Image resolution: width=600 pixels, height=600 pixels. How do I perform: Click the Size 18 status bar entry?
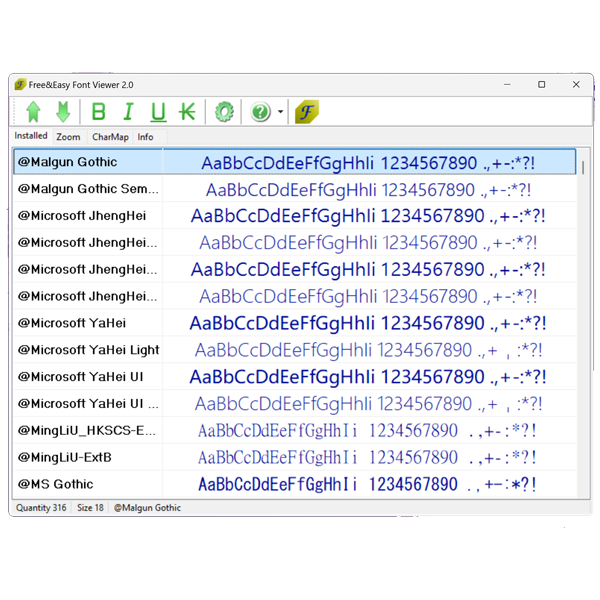[x=90, y=508]
